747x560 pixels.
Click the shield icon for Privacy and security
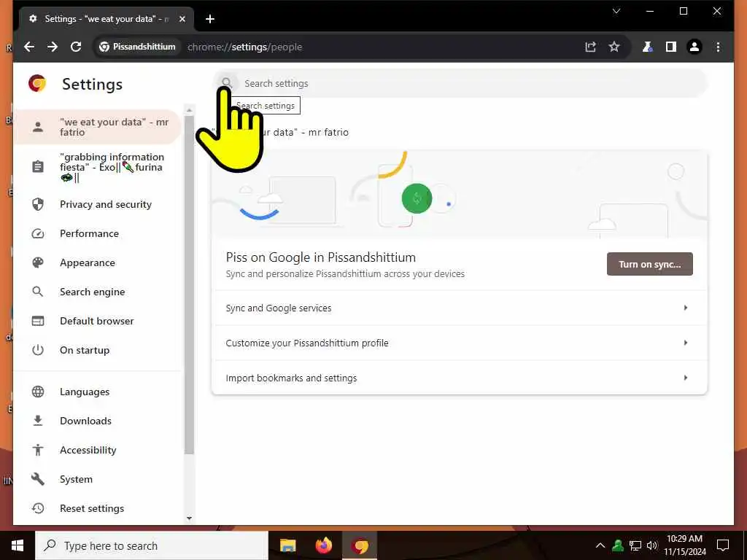(x=38, y=204)
